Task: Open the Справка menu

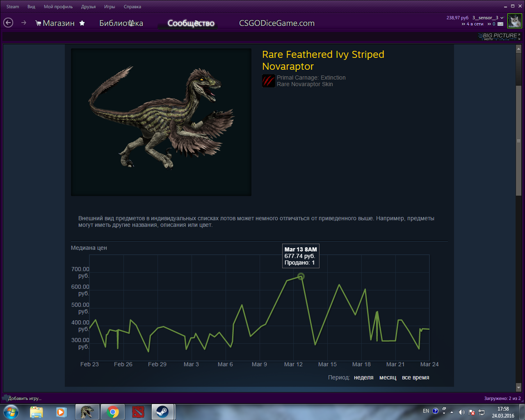Action: click(132, 7)
